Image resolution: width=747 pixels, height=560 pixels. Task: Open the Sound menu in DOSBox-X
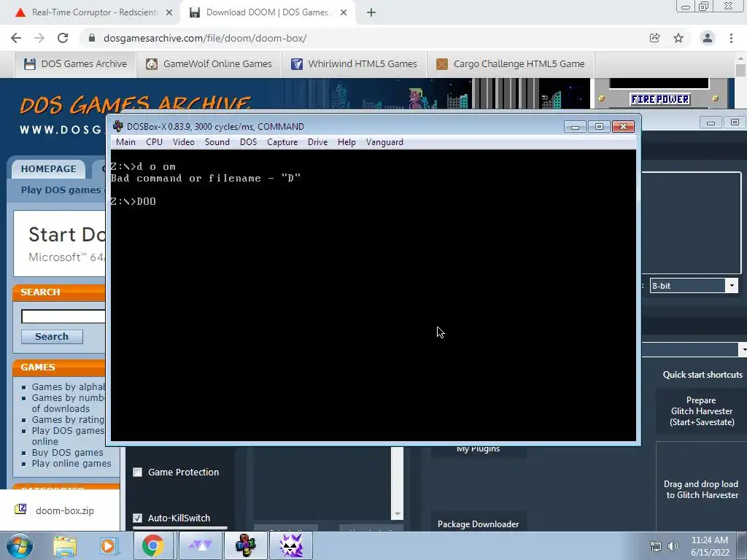point(217,142)
